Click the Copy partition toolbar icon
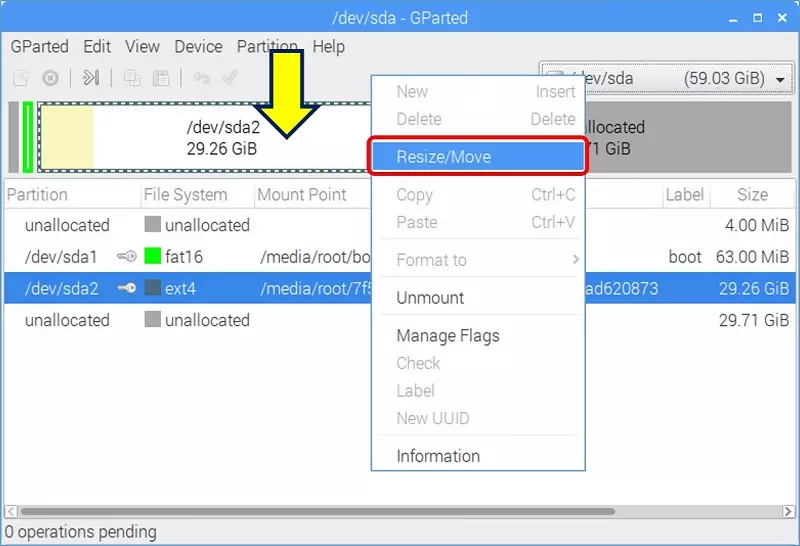This screenshot has width=800, height=546. (132, 78)
